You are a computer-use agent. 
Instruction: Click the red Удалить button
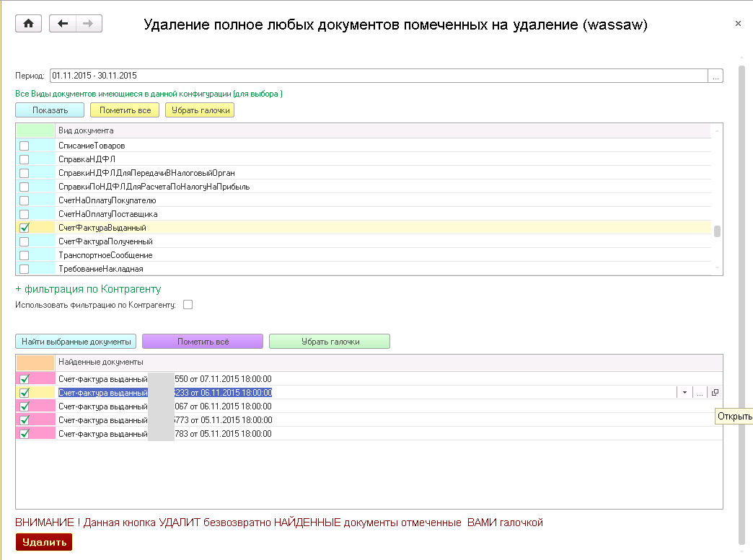point(44,542)
